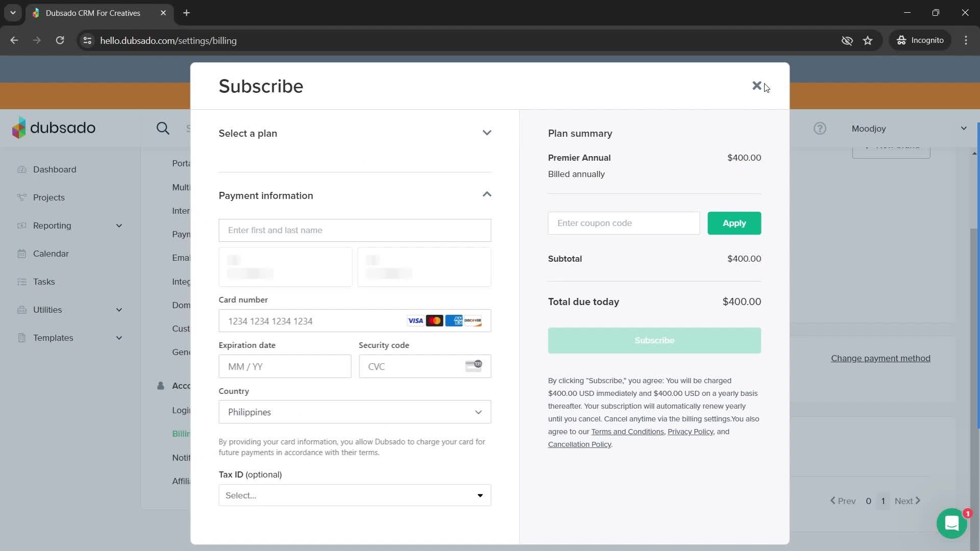980x551 pixels.
Task: Open Calendar in sidebar
Action: click(x=51, y=254)
